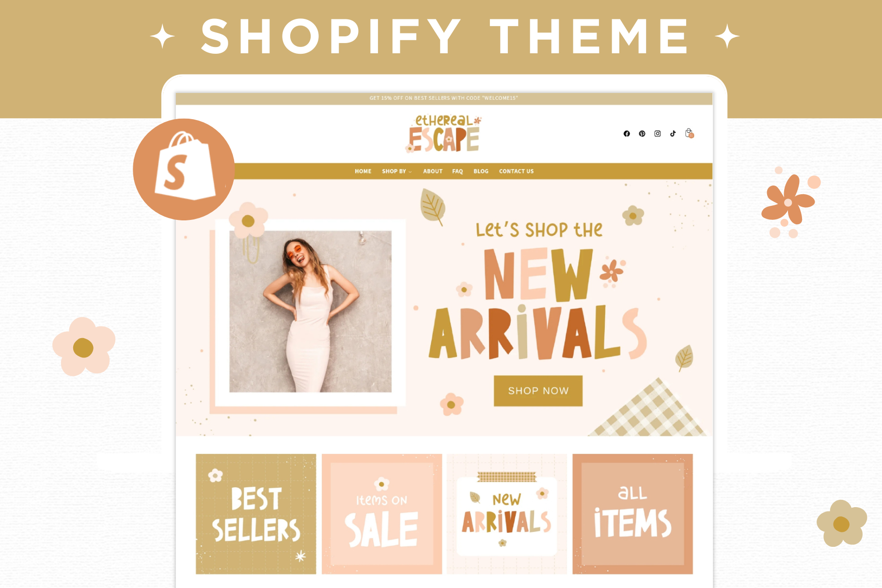Open the FAQ page link
The image size is (882, 588).
pos(457,171)
